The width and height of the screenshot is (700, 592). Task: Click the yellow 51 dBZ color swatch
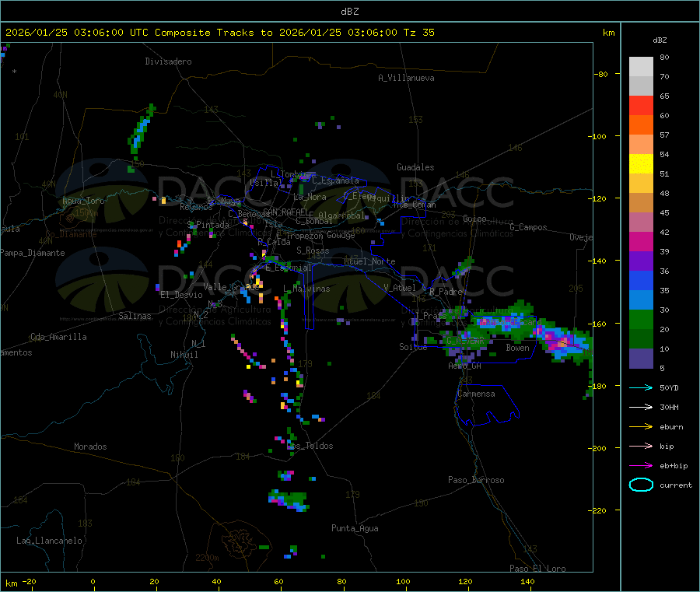(x=641, y=164)
